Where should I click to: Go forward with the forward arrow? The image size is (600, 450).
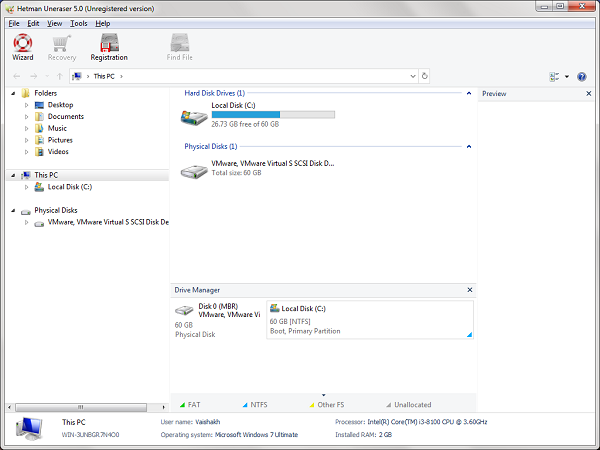pos(34,76)
